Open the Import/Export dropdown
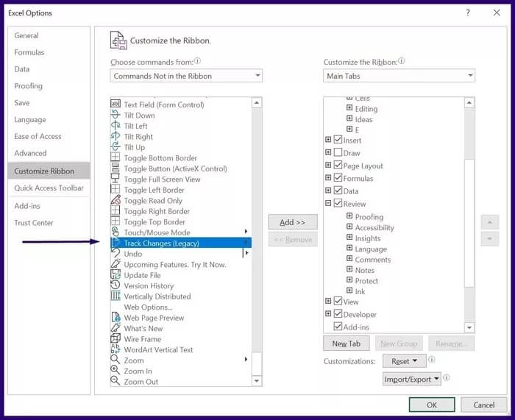The height and width of the screenshot is (420, 515). point(411,380)
